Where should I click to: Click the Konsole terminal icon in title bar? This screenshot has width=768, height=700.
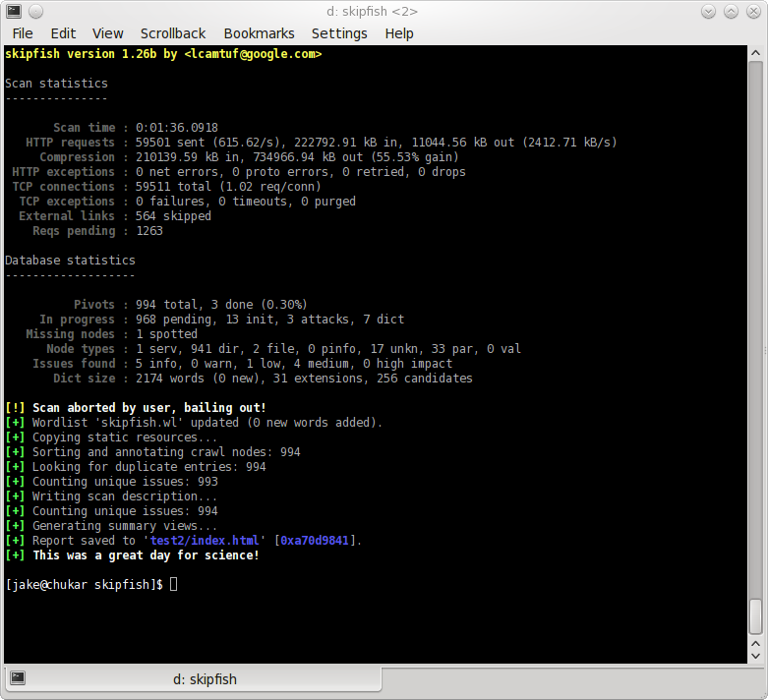13,11
